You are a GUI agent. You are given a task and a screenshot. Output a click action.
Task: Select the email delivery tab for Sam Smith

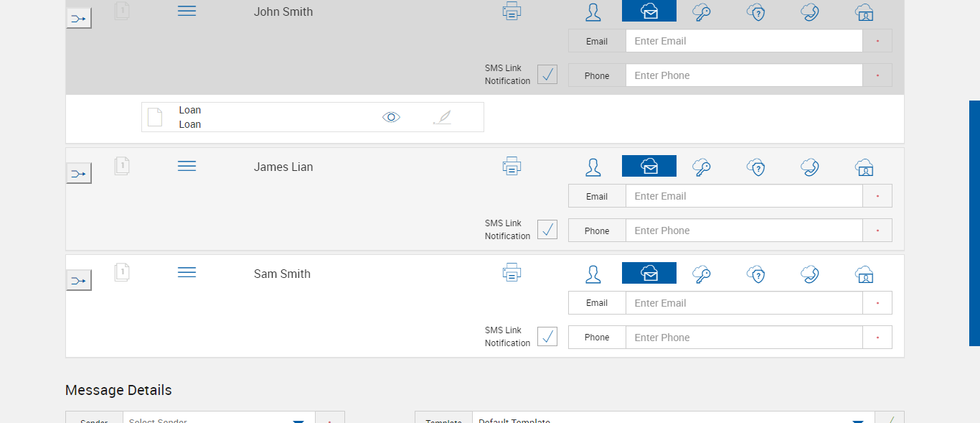[649, 274]
